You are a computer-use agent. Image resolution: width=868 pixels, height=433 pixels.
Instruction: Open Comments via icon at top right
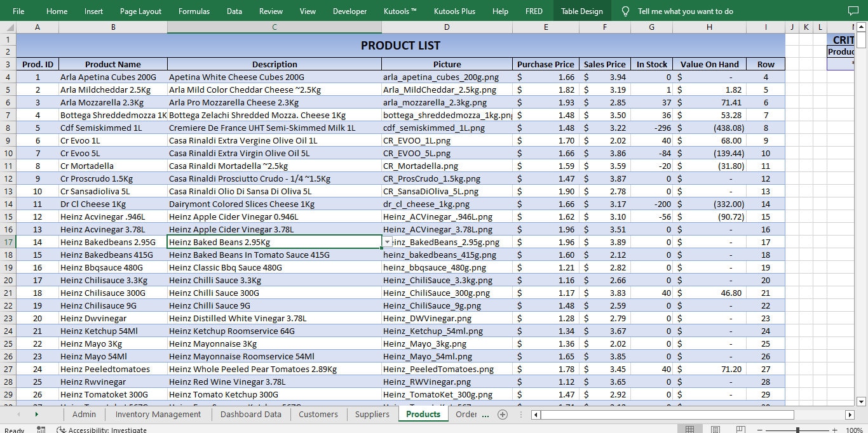(853, 10)
